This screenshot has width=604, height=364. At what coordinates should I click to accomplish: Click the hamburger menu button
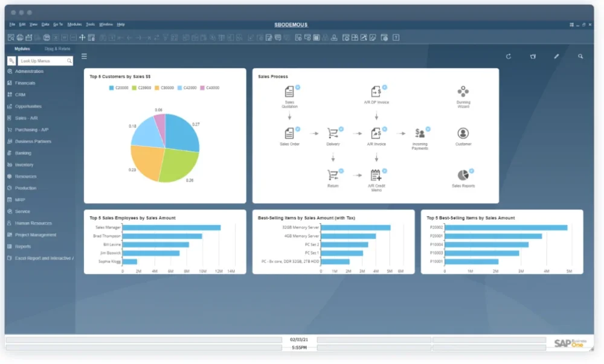point(84,56)
